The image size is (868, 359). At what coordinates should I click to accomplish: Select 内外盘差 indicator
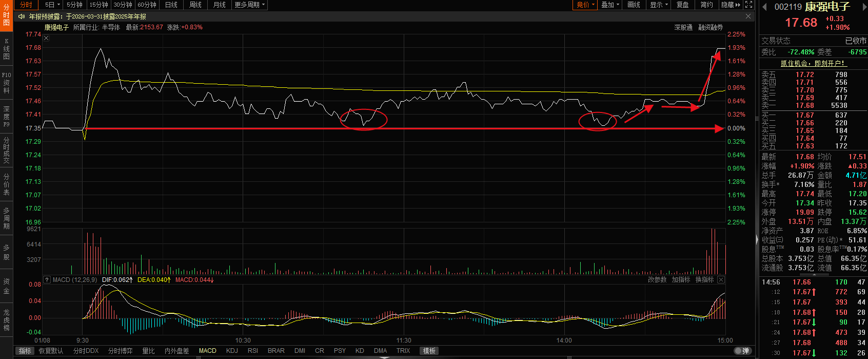[x=176, y=351]
